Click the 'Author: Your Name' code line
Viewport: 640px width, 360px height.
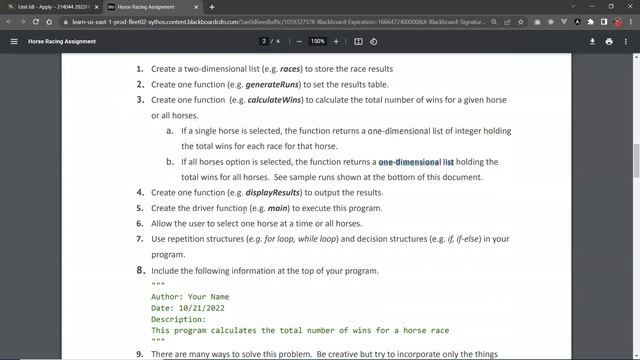(x=190, y=297)
